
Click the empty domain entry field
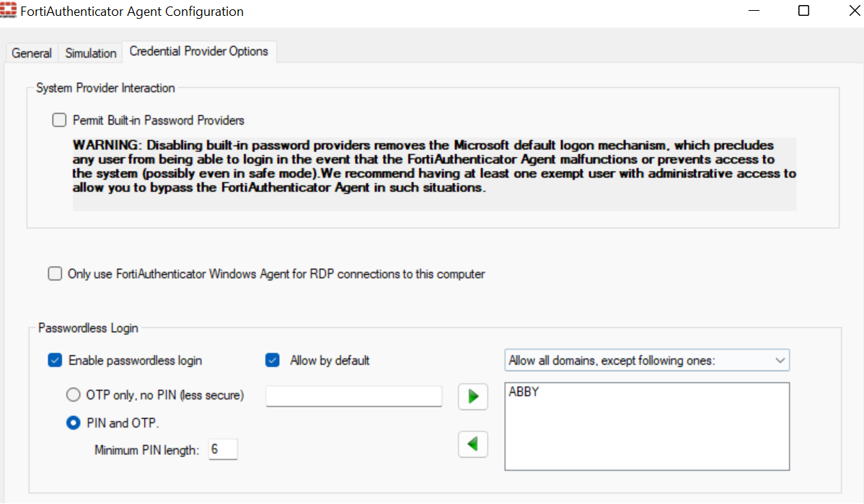point(353,396)
